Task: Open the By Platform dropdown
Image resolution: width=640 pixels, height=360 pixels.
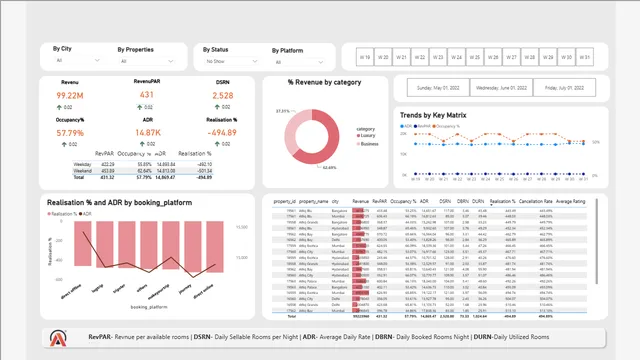Action: [x=299, y=62]
